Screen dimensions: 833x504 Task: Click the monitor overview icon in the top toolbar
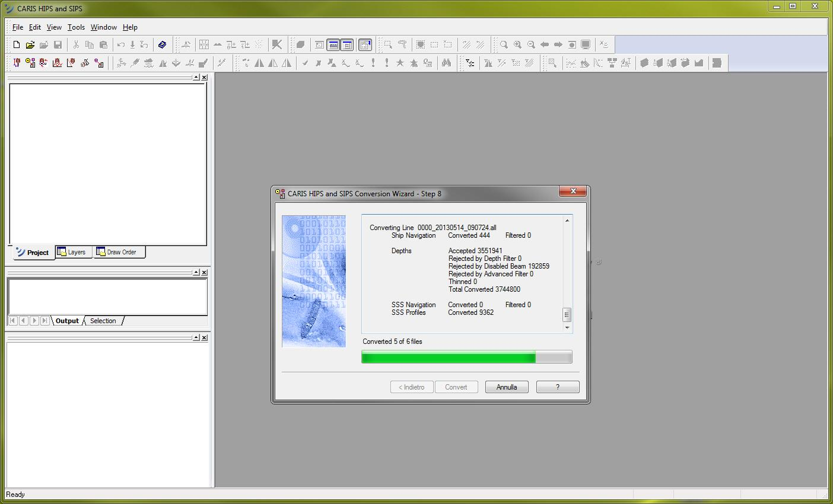(586, 44)
